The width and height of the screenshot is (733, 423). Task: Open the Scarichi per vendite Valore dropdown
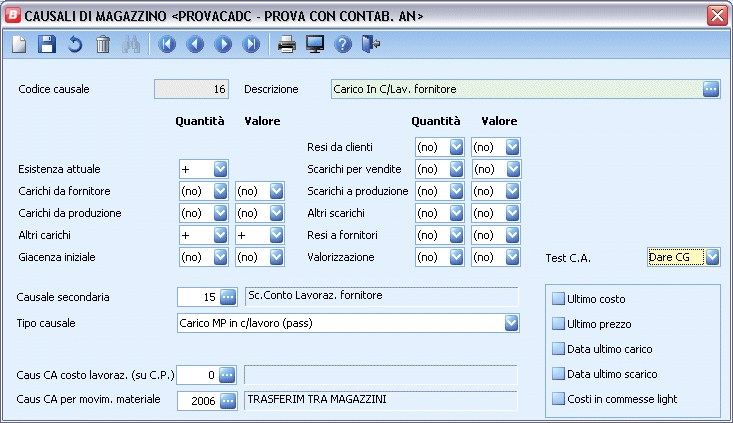tap(513, 169)
